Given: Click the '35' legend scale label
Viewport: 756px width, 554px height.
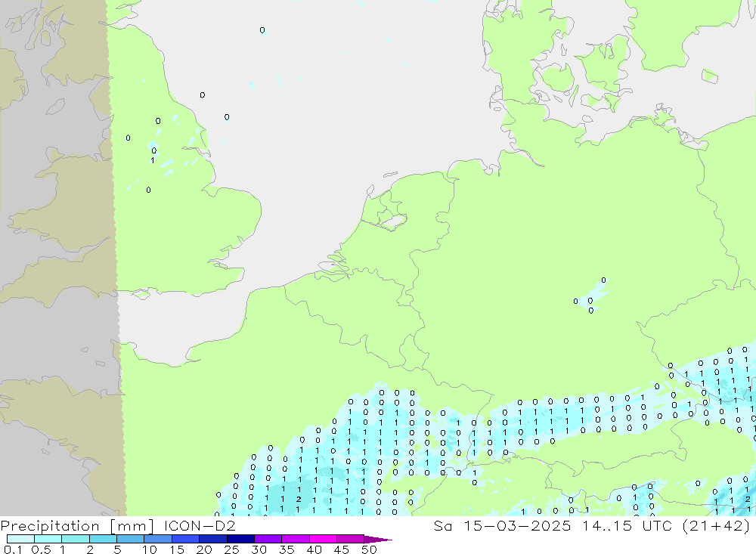Looking at the screenshot, I should pos(287,549).
